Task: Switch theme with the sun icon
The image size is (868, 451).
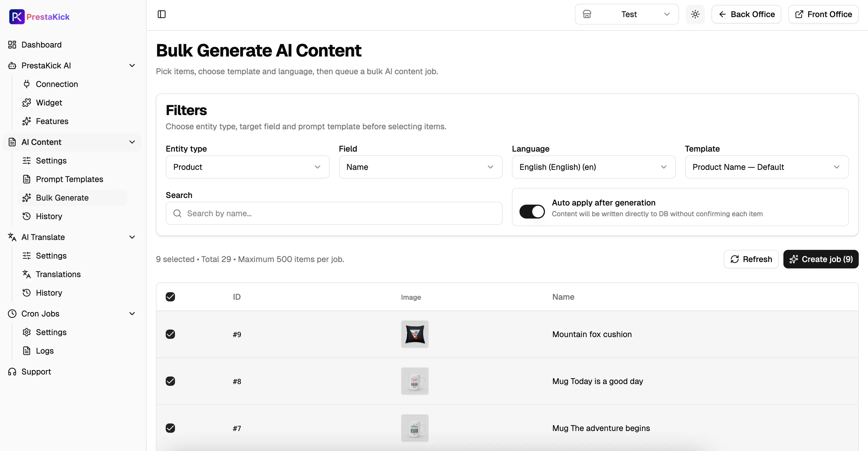Action: [695, 14]
